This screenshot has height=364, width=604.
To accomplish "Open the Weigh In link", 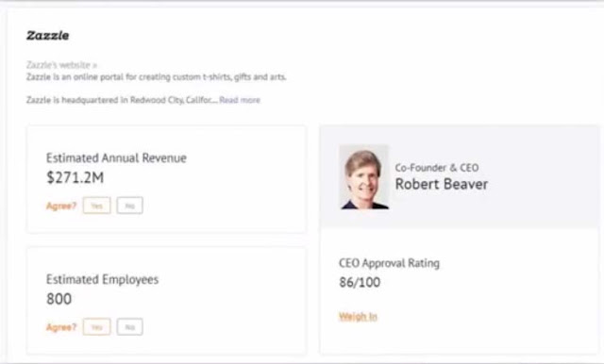I will [x=358, y=317].
